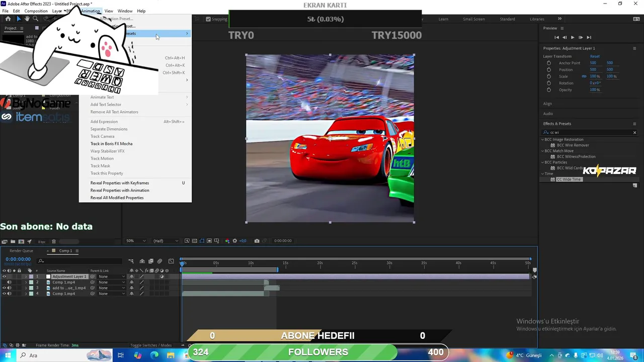The width and height of the screenshot is (644, 362).
Task: Toggle Scale constrain proportions link
Action: coord(584,76)
